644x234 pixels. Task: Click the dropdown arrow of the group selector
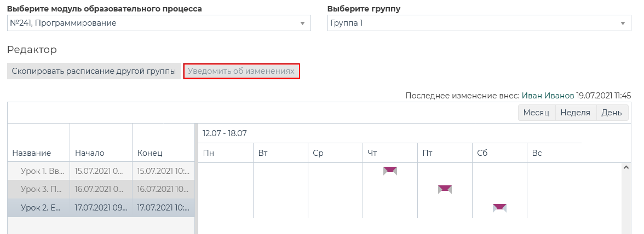click(623, 23)
